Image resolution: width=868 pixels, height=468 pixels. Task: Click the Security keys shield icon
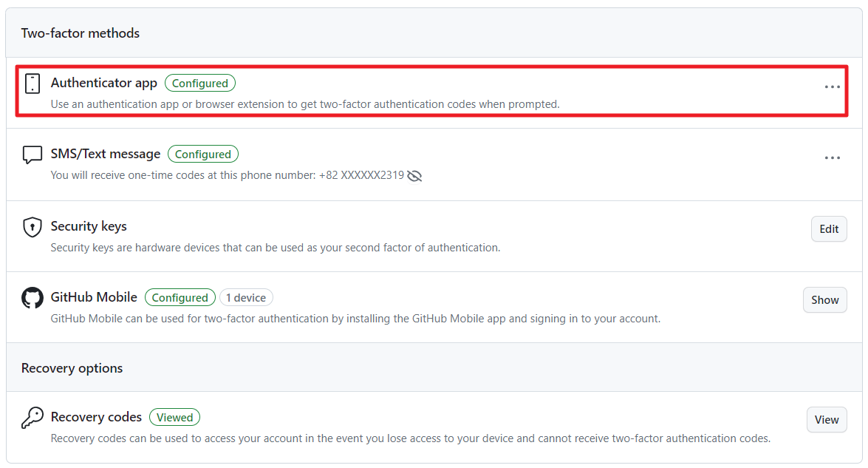tap(32, 226)
